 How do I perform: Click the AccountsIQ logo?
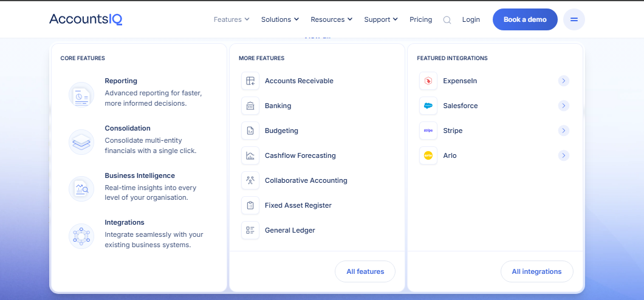coord(86,19)
